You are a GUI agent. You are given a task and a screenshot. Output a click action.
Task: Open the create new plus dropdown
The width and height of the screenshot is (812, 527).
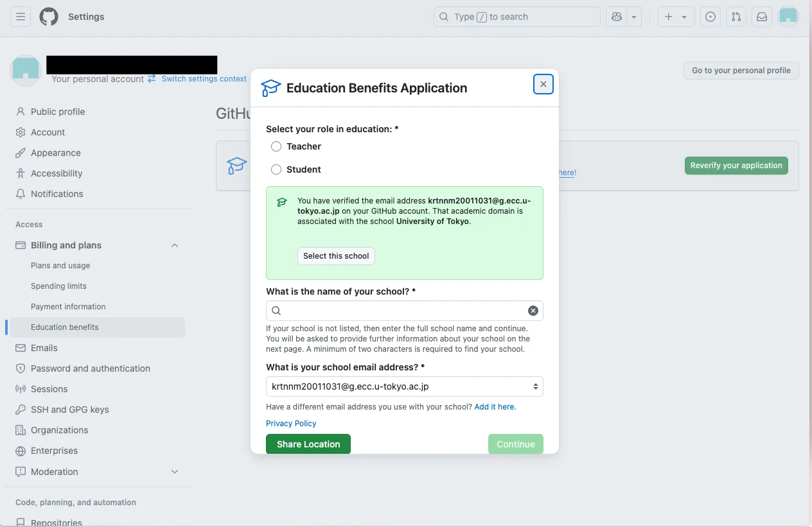click(676, 17)
